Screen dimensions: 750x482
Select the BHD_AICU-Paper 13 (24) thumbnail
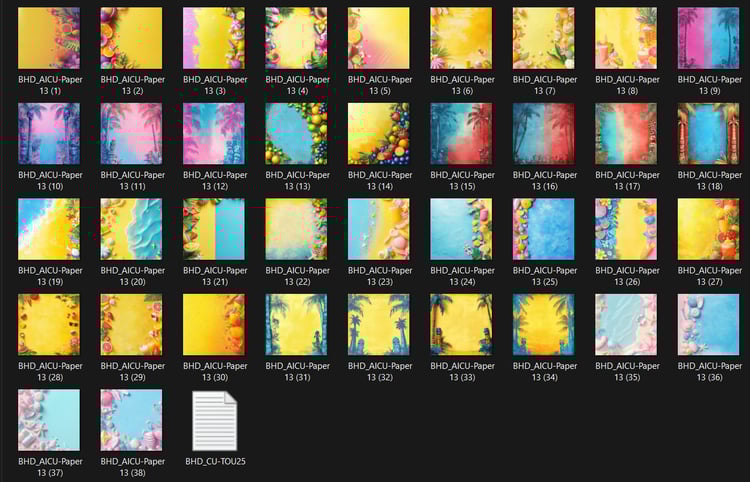461,229
